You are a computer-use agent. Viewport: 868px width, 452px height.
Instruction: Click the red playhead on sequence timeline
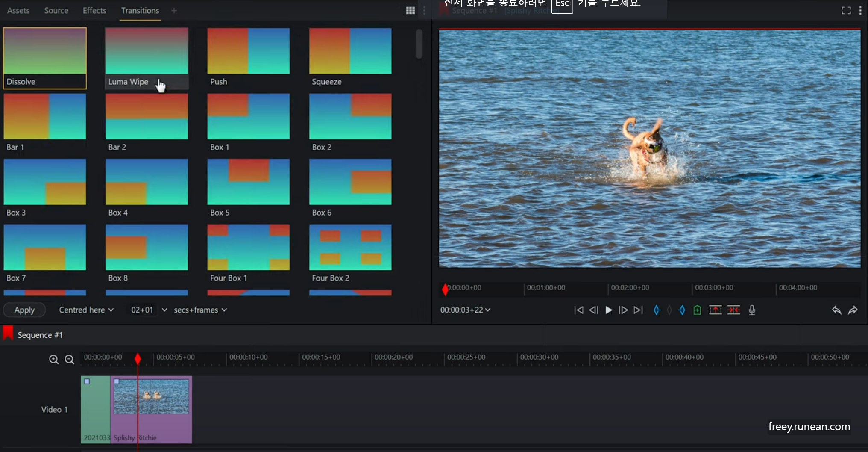pyautogui.click(x=138, y=359)
